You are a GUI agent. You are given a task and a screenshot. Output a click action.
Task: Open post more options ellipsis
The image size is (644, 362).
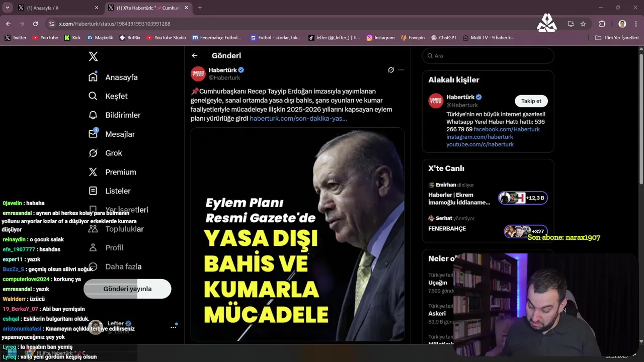(x=401, y=70)
